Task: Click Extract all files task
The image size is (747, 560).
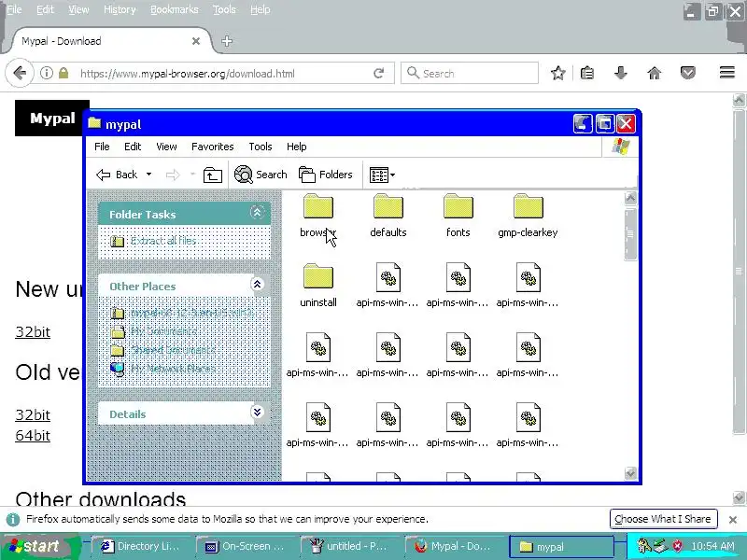Action: pyautogui.click(x=162, y=241)
